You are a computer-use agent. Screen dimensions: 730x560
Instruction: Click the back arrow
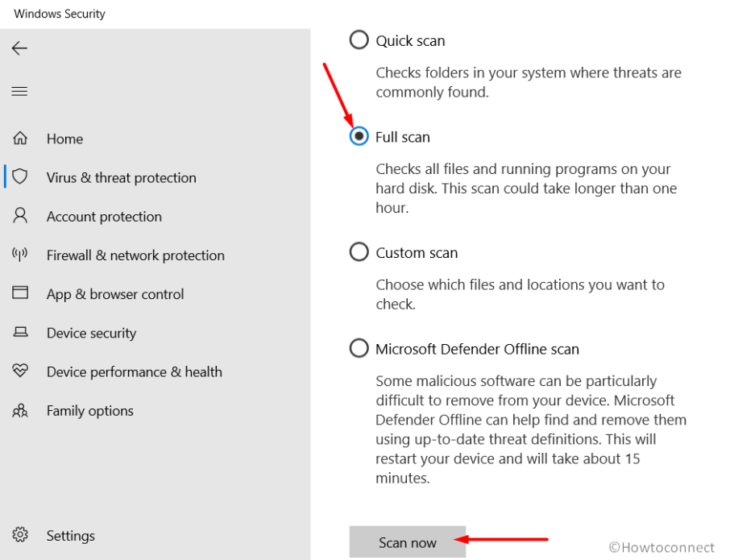click(x=19, y=48)
